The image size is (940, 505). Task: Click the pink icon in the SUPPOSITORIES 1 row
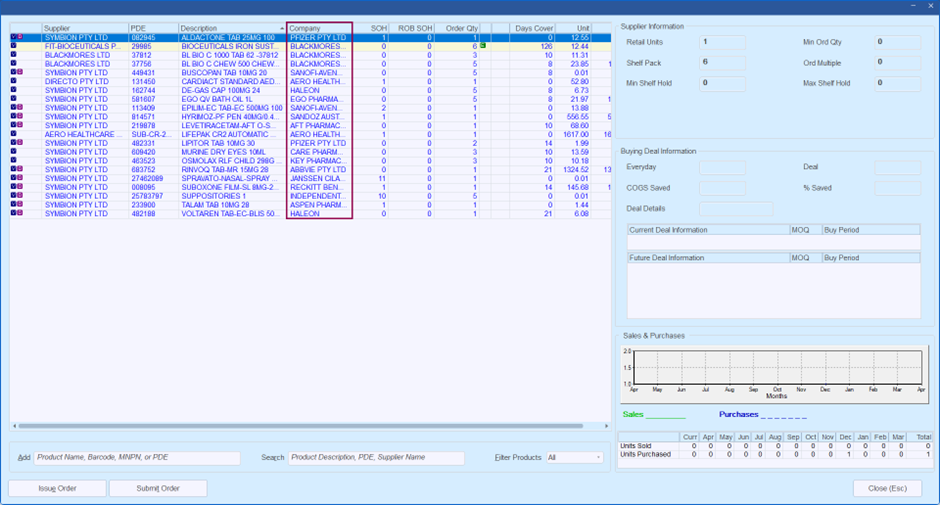(x=20, y=196)
